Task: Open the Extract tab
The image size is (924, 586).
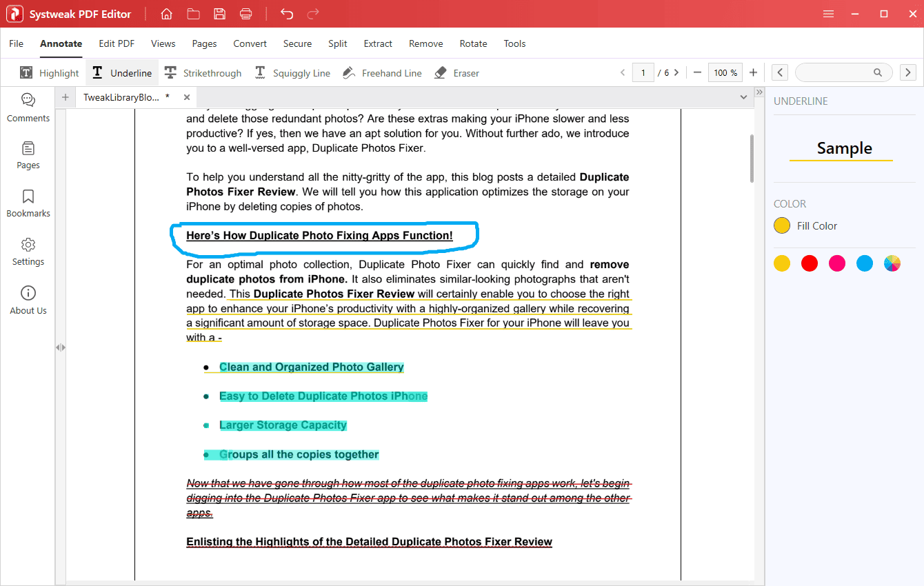Action: click(x=379, y=43)
